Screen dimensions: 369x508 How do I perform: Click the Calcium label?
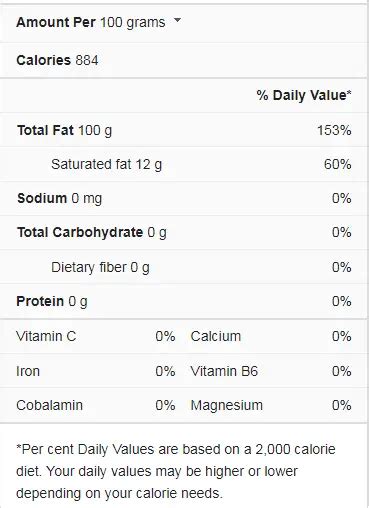coord(216,336)
